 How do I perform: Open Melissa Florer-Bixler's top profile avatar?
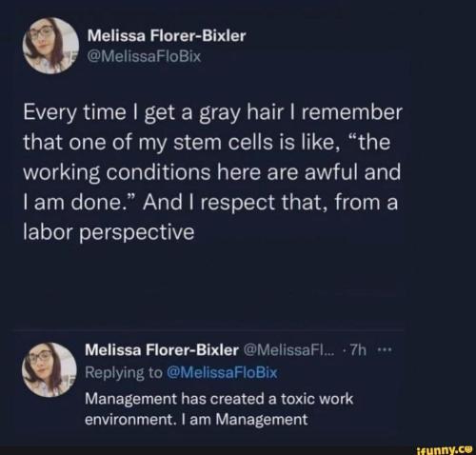[50, 46]
